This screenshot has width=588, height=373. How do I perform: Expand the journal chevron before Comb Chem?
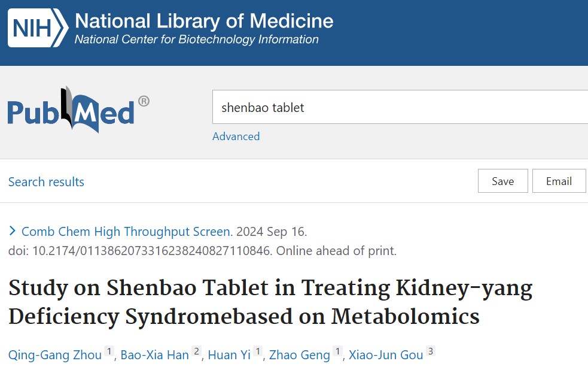click(x=13, y=231)
